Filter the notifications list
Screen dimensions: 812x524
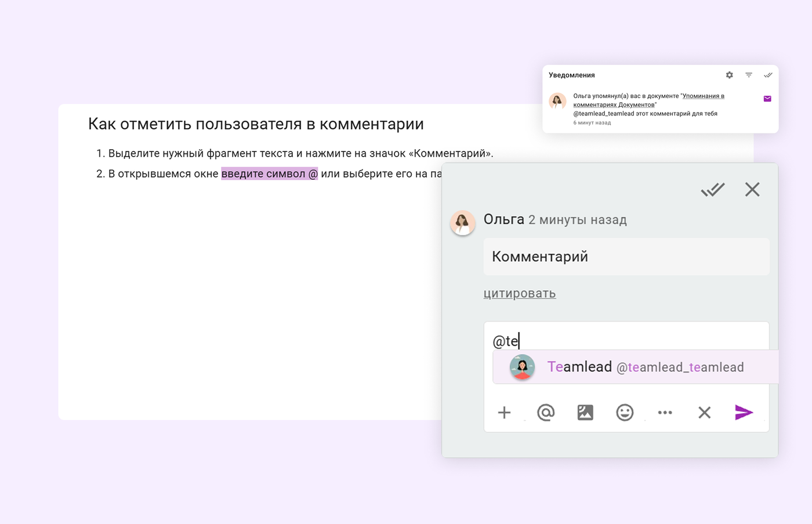(749, 75)
